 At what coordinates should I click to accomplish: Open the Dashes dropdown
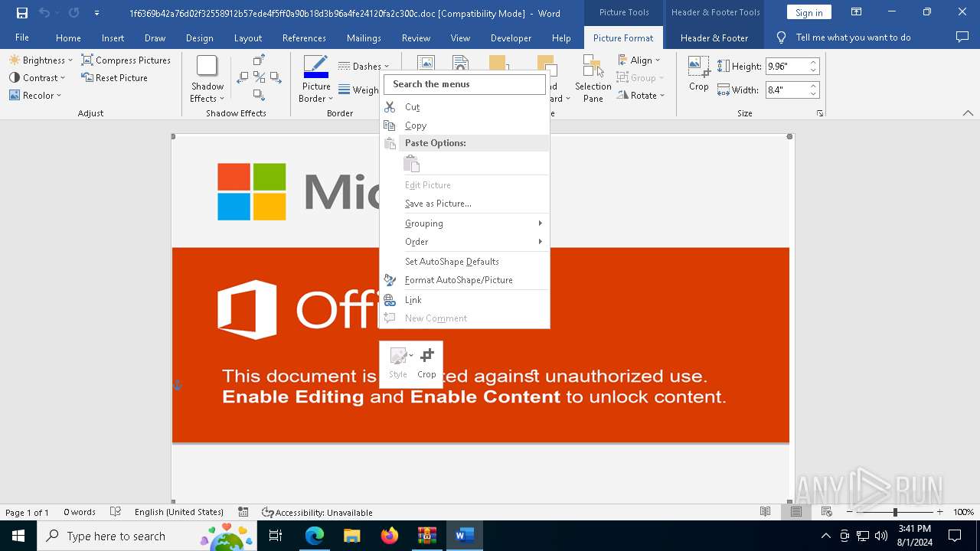(364, 67)
